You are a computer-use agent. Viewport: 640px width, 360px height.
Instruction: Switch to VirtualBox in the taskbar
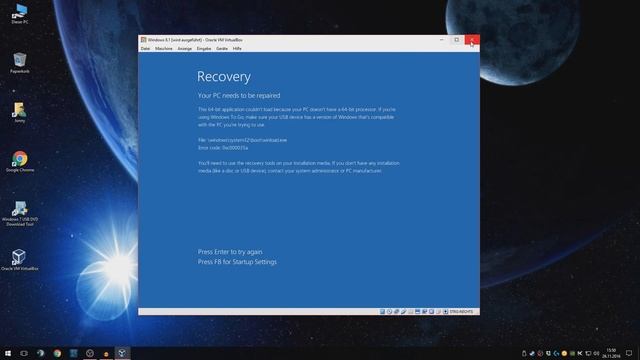point(122,353)
